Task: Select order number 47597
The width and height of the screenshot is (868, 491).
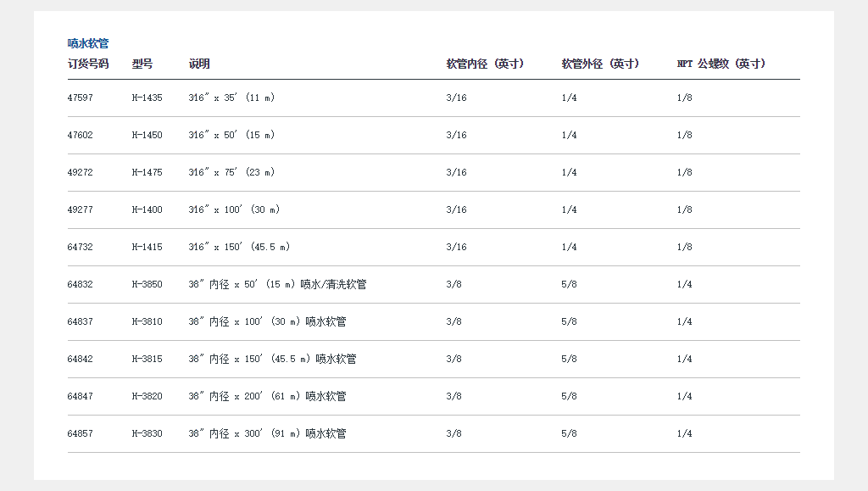Action: (81, 98)
